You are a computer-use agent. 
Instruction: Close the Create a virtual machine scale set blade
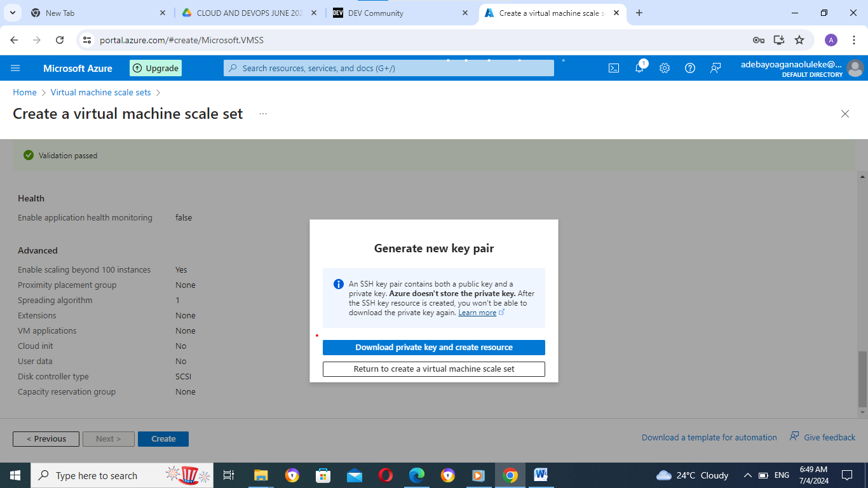coord(845,114)
